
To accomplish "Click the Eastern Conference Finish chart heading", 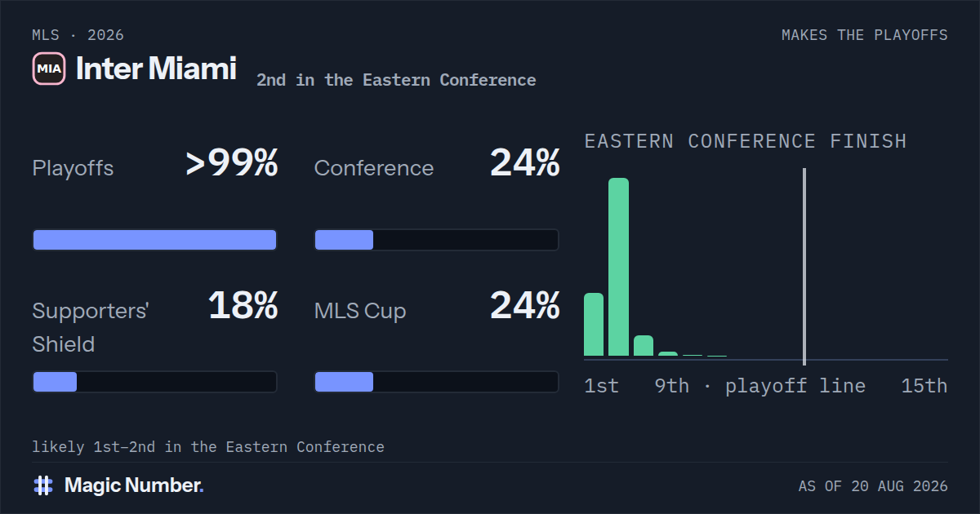I will [746, 141].
